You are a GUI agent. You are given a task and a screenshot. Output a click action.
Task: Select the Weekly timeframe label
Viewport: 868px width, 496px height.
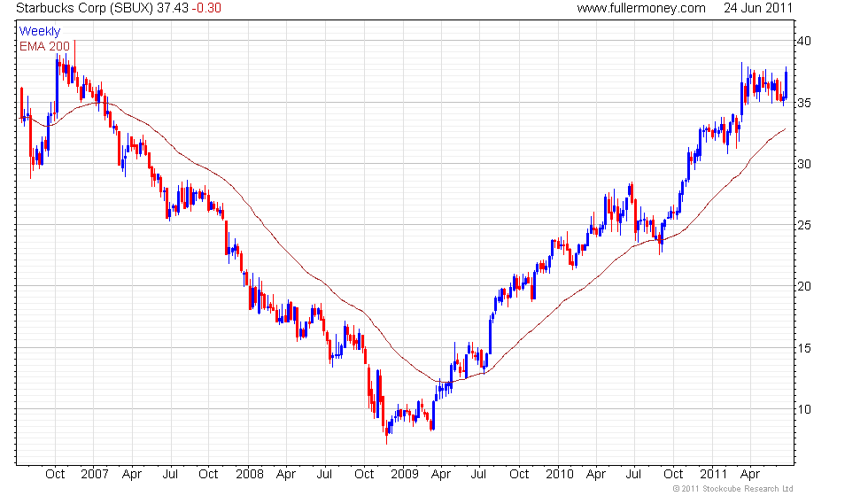click(40, 32)
